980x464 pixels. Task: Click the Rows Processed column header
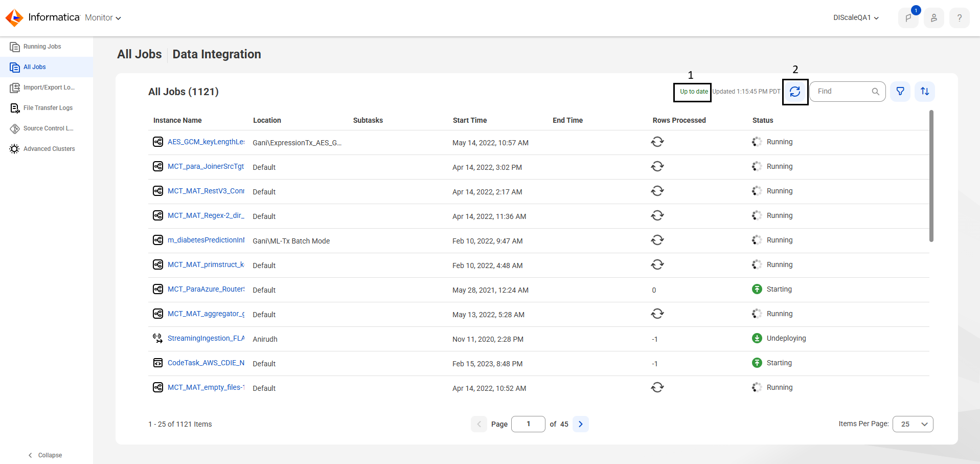(x=679, y=120)
